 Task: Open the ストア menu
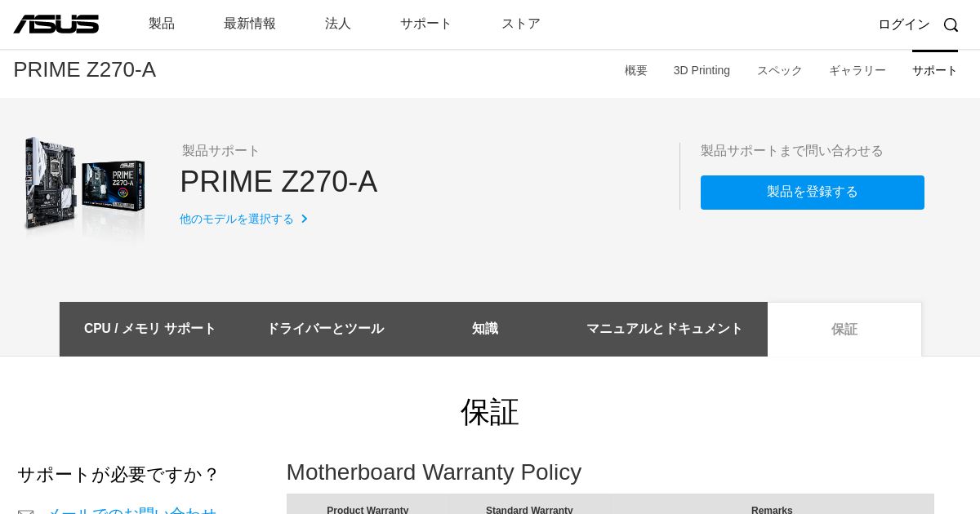[521, 24]
